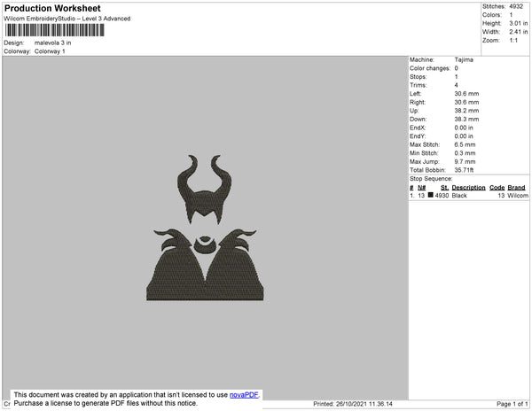The width and height of the screenshot is (532, 411).
Task: Click the Trims value 4
Action: point(457,85)
